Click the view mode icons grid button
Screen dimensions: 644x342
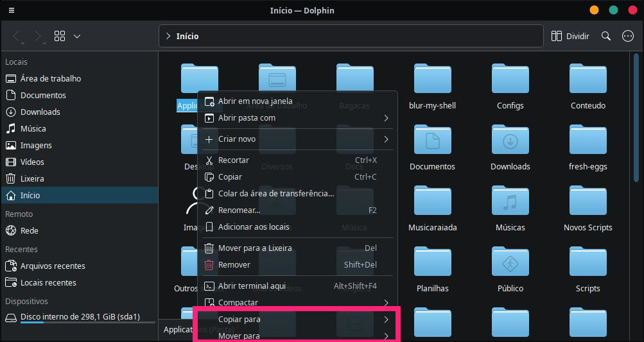pyautogui.click(x=60, y=37)
